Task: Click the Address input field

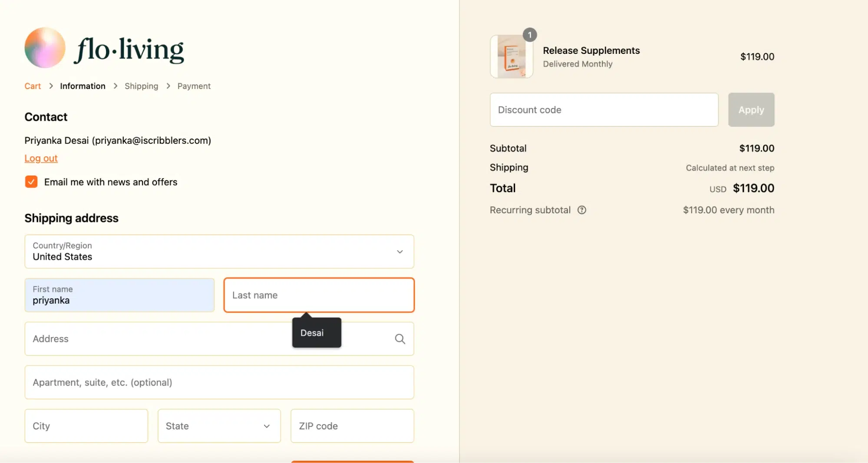Action: pyautogui.click(x=219, y=339)
